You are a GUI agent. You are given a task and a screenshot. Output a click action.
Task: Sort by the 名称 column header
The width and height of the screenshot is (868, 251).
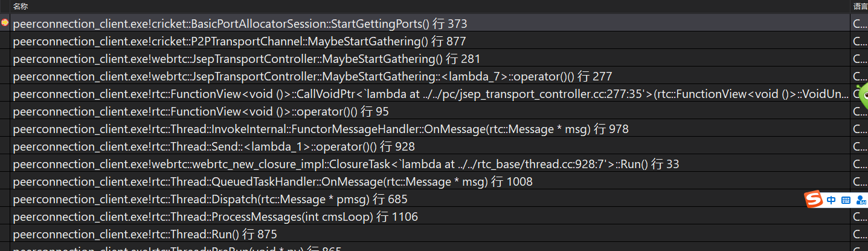click(21, 6)
